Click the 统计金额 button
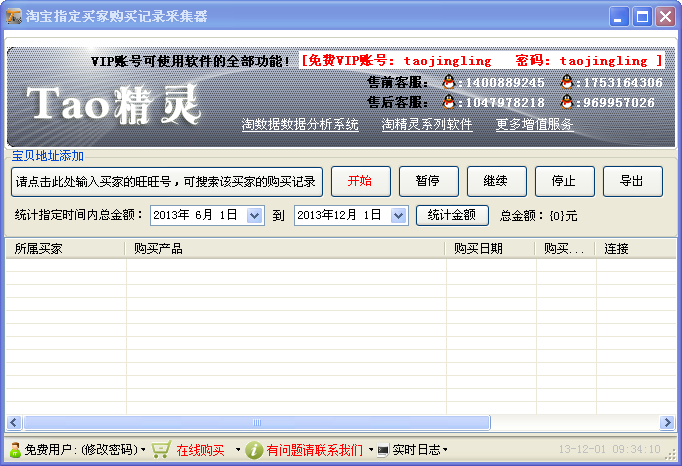The image size is (682, 466). [x=452, y=215]
